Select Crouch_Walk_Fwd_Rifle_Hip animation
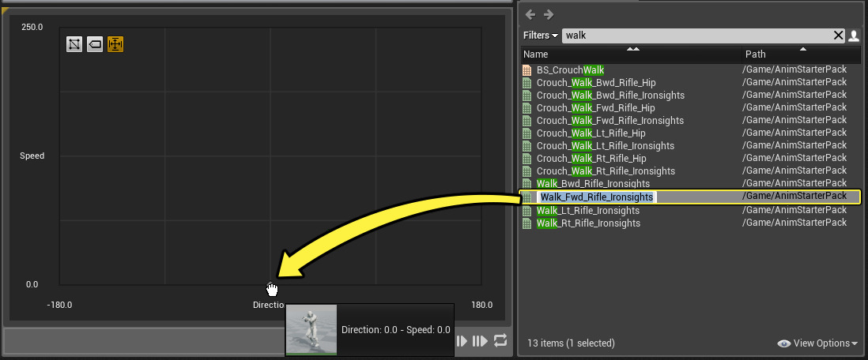The height and width of the screenshot is (360, 868). [595, 108]
